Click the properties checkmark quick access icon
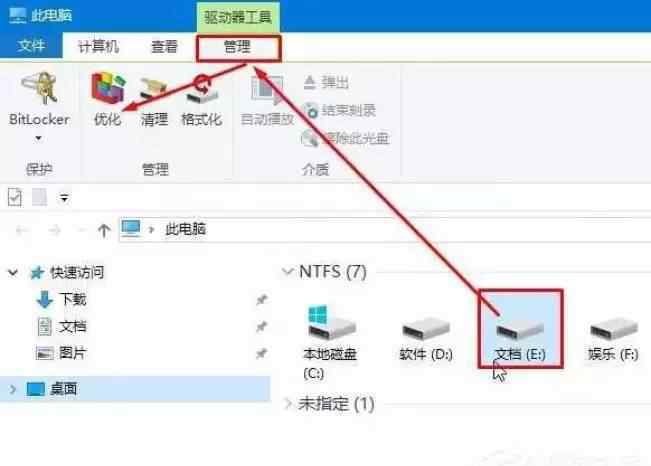This screenshot has width=651, height=466. tap(15, 197)
